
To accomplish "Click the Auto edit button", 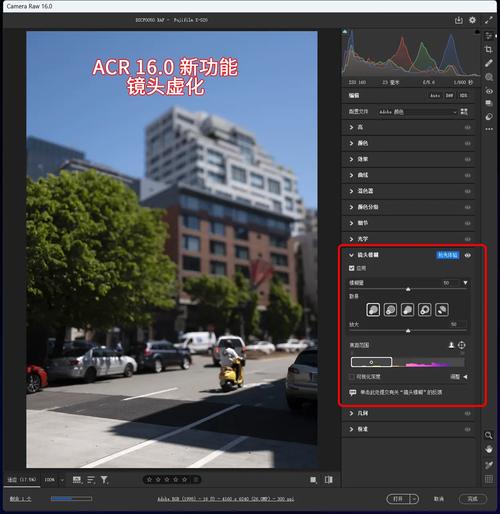I will click(435, 96).
